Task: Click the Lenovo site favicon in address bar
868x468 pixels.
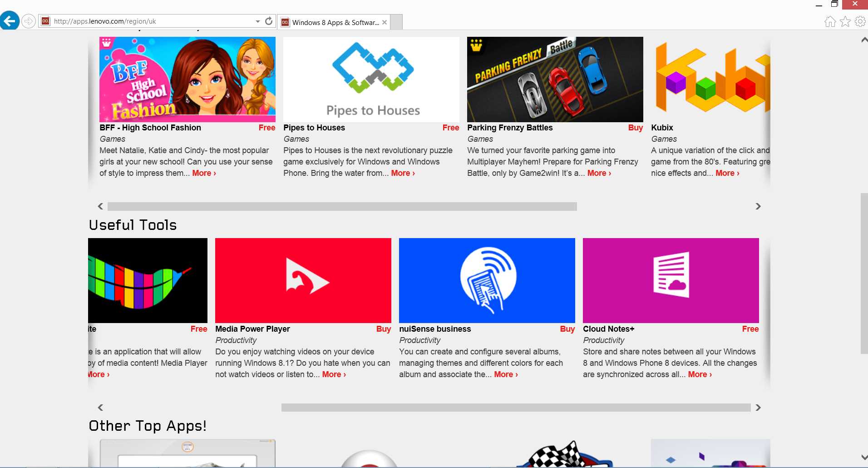Action: point(45,21)
